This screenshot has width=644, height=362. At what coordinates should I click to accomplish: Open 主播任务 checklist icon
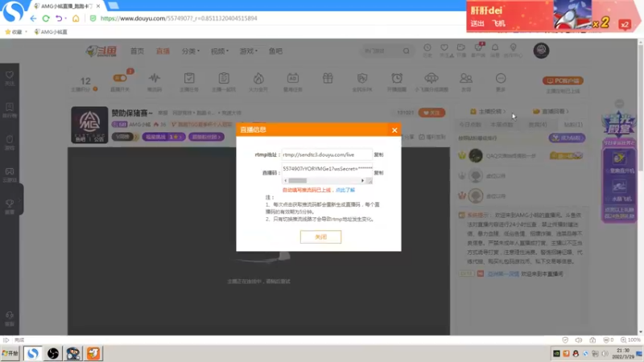point(189,78)
